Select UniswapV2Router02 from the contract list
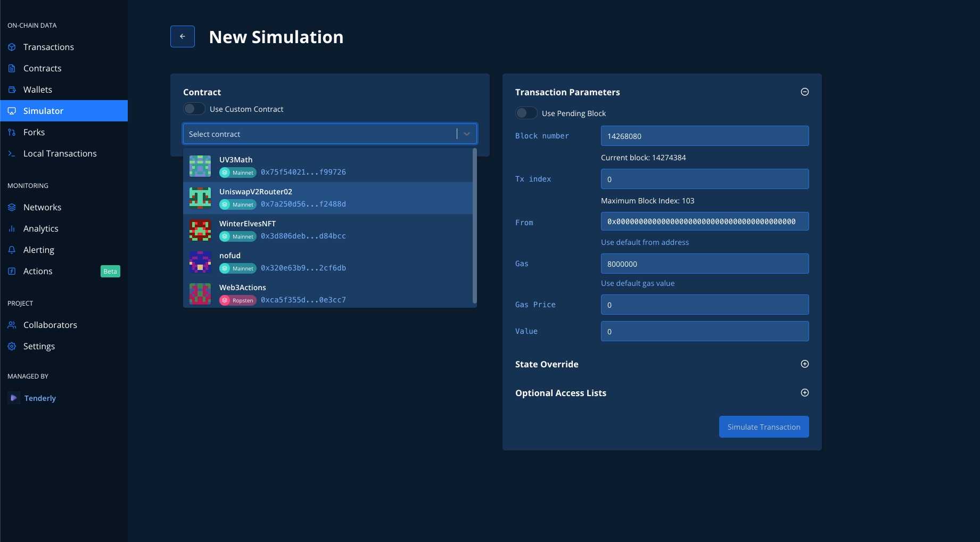Viewport: 980px width, 542px height. pos(328,198)
